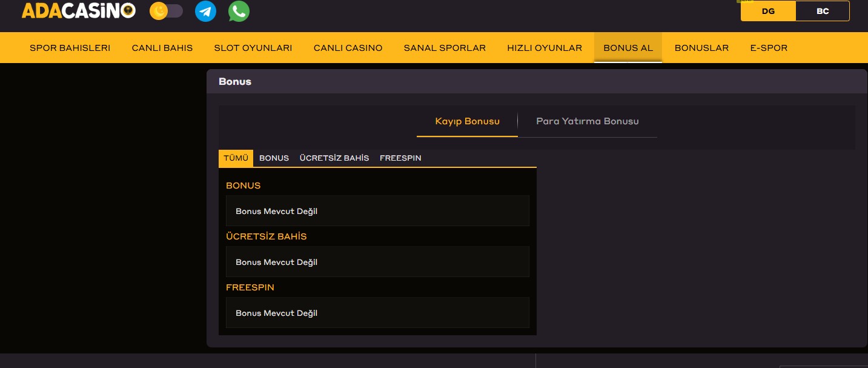The width and height of the screenshot is (868, 368).
Task: Filter the list by Freespin
Action: coord(400,158)
